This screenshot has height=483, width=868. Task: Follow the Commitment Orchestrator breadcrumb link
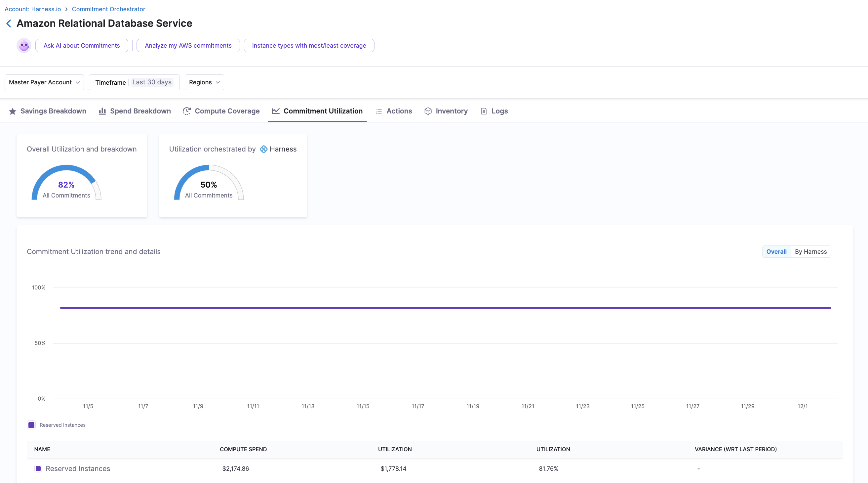(108, 9)
